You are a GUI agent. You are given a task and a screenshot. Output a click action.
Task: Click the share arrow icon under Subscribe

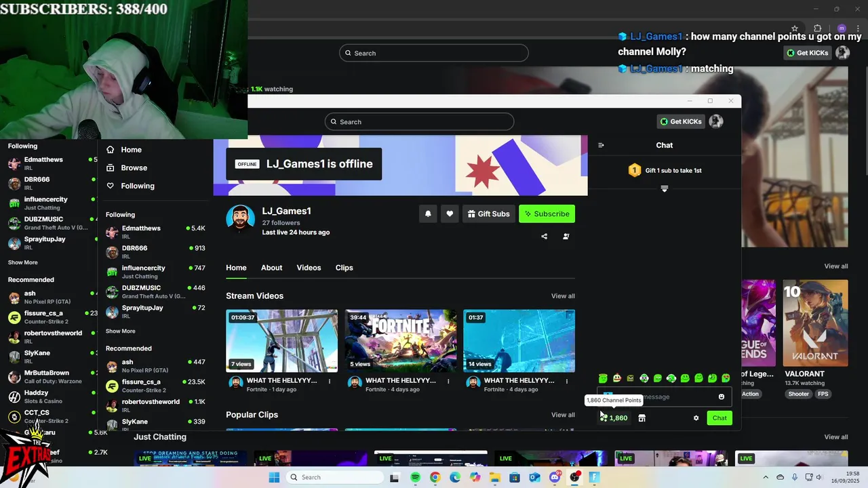[544, 237]
